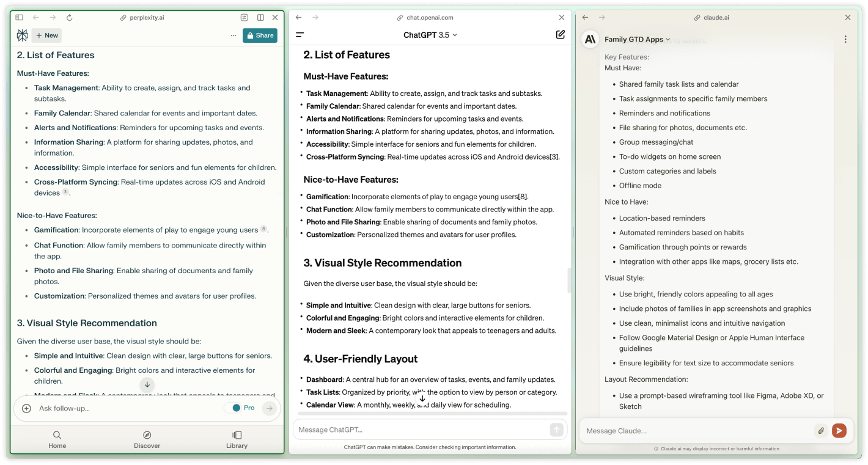Go back in the claude.ai pane
The width and height of the screenshot is (868, 465).
point(585,18)
